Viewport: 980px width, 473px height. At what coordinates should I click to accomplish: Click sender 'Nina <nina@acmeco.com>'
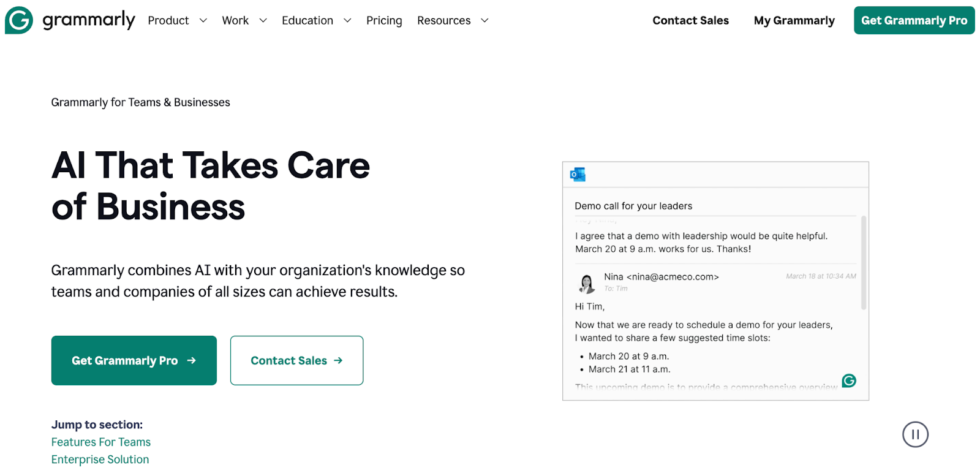(x=661, y=277)
